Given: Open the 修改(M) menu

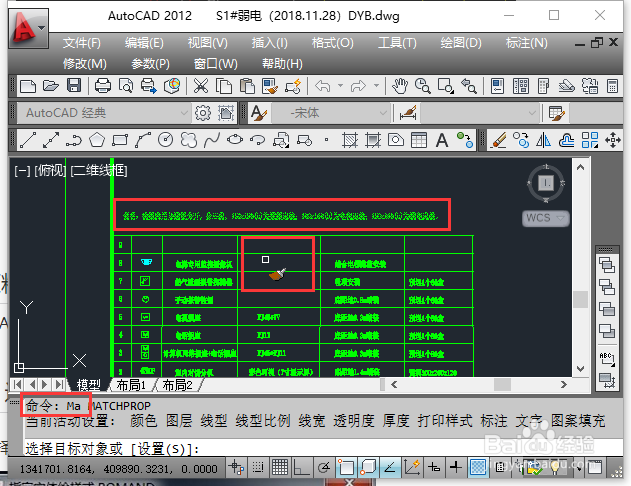Looking at the screenshot, I should click(x=85, y=64).
